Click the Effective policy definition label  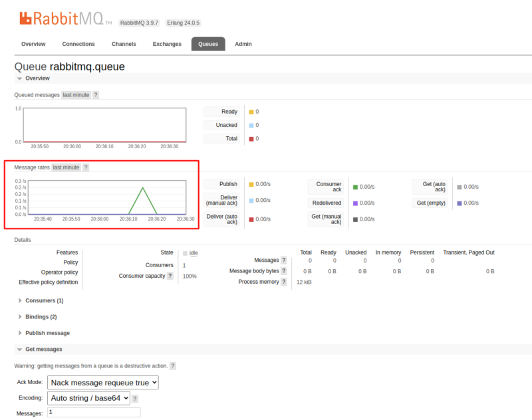point(48,282)
